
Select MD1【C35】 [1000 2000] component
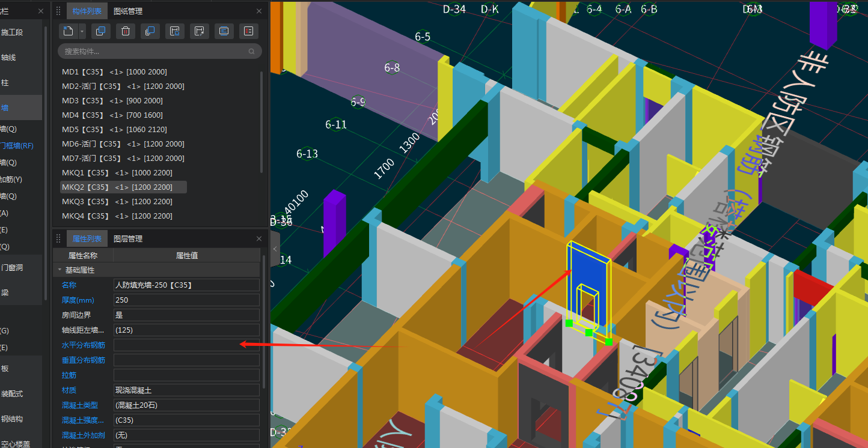pyautogui.click(x=114, y=71)
